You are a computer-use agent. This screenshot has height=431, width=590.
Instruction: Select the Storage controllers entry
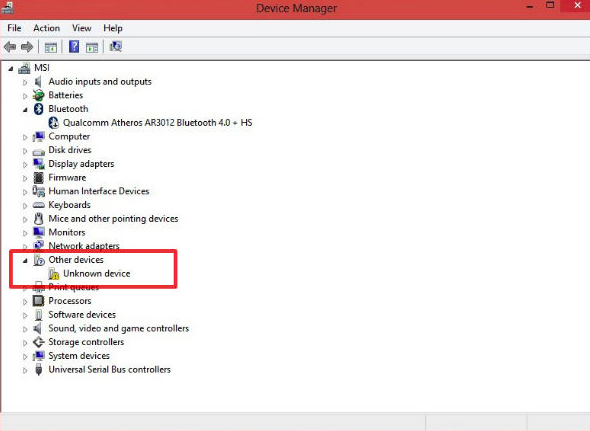[86, 342]
